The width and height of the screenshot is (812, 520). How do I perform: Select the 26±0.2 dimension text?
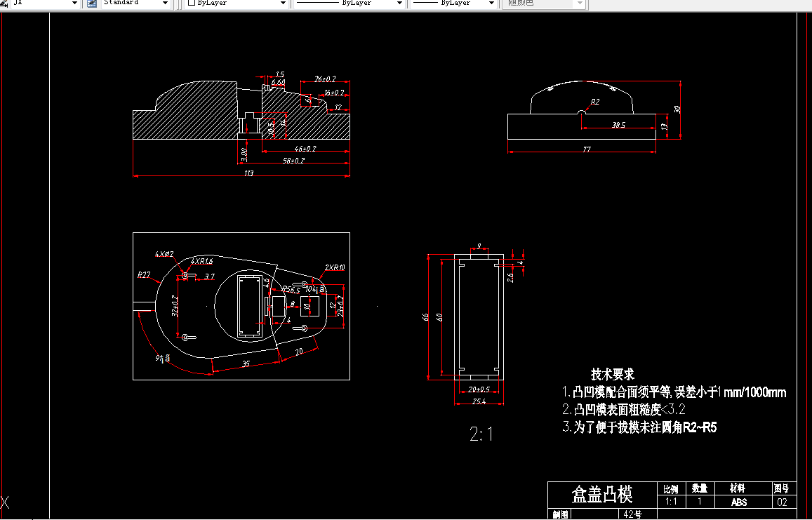325,79
